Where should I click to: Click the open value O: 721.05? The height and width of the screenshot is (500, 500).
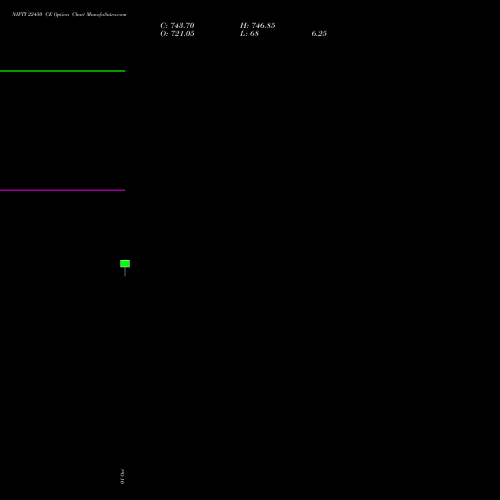[177, 34]
